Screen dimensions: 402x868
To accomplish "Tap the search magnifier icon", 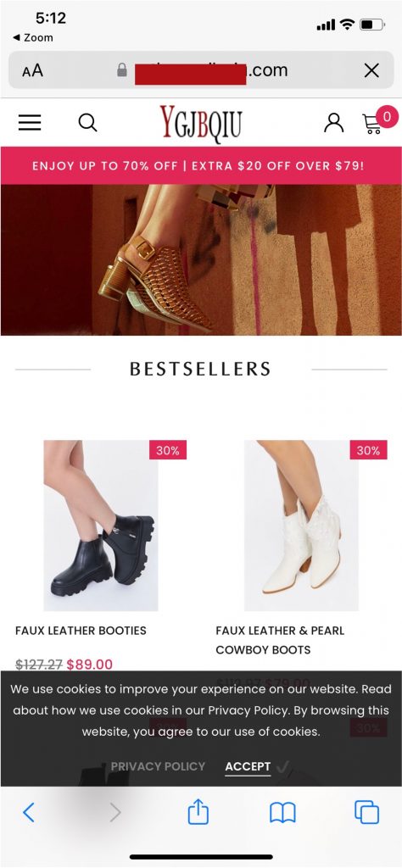I will point(87,122).
